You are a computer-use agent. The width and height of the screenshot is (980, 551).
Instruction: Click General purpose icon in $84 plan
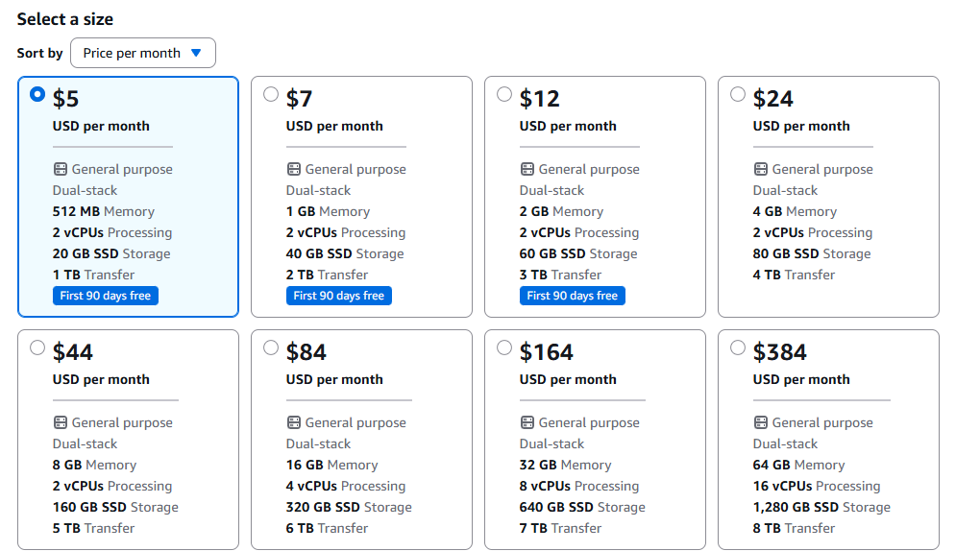click(293, 422)
